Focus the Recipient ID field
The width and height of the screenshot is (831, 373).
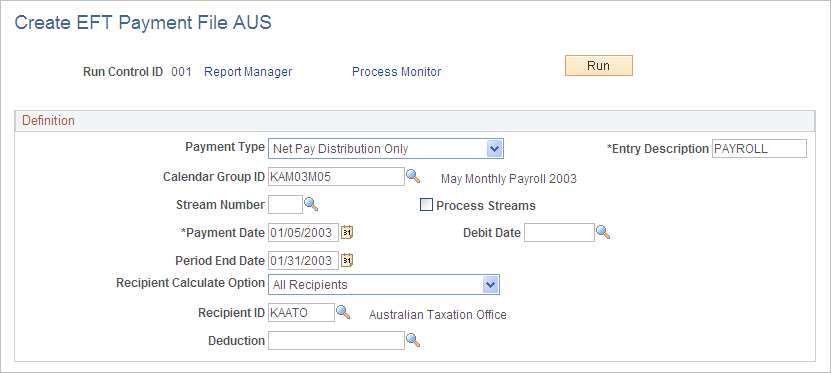point(302,313)
